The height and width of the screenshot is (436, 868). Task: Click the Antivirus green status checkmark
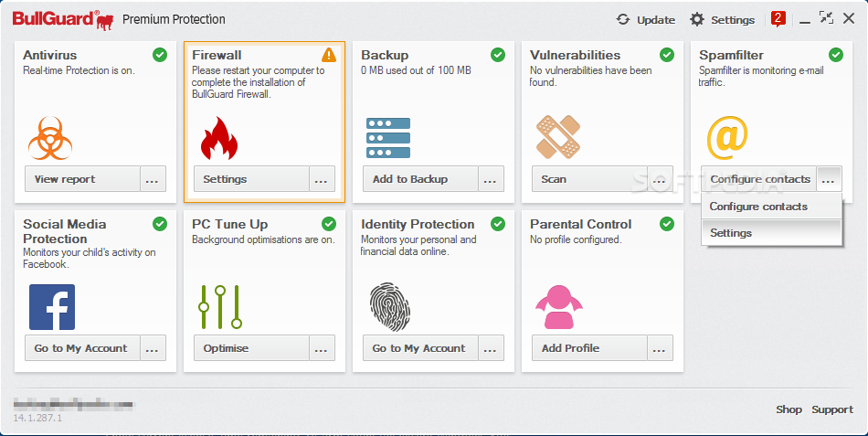(160, 55)
